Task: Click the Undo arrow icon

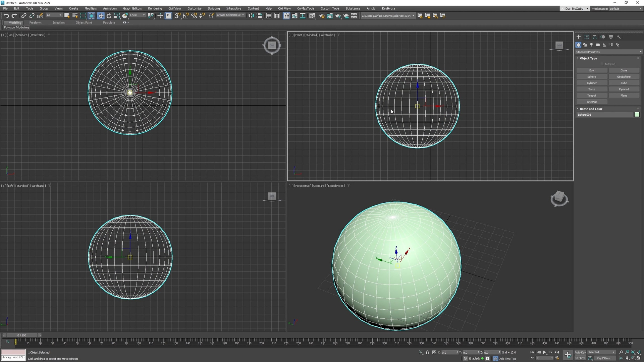Action: click(6, 16)
